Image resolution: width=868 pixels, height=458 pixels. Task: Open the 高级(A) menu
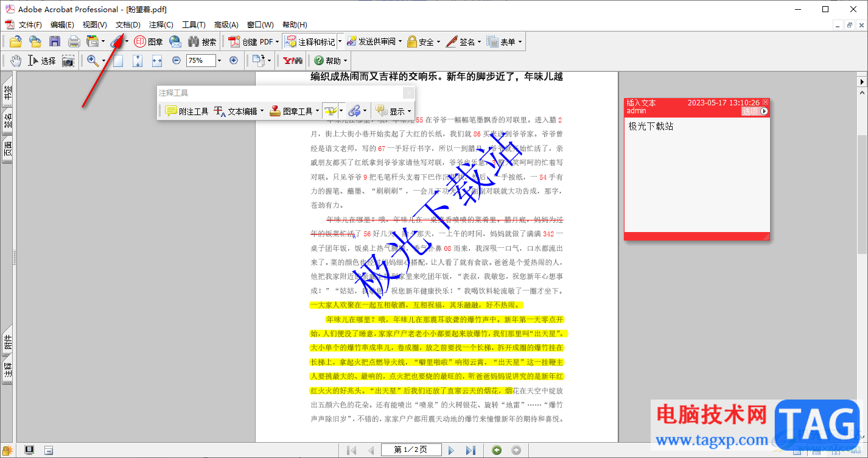(226, 25)
